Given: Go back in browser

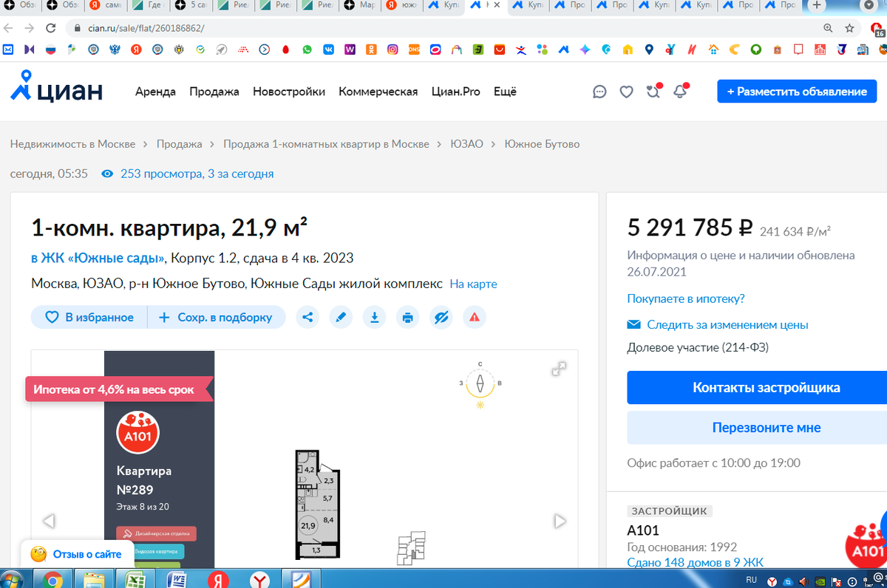Looking at the screenshot, I should tap(8, 28).
